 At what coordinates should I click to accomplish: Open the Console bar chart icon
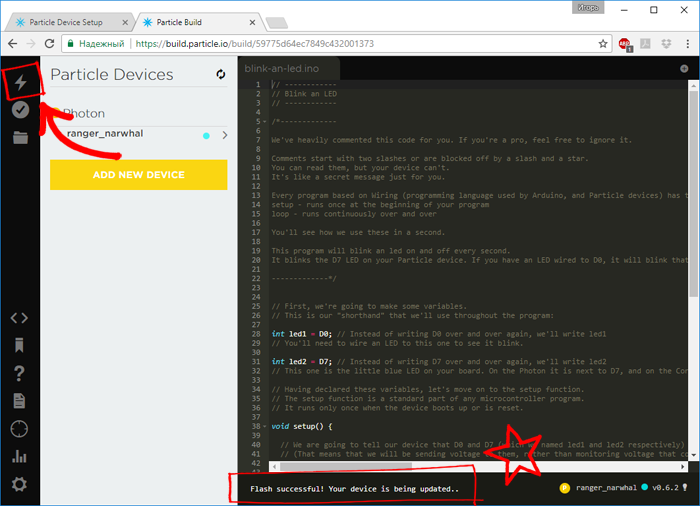[x=19, y=456]
